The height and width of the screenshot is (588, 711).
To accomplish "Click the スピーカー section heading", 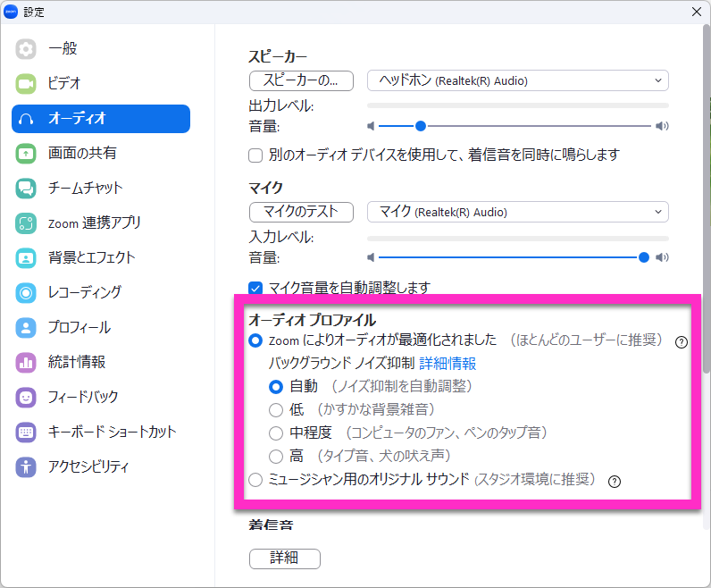I will pyautogui.click(x=278, y=56).
